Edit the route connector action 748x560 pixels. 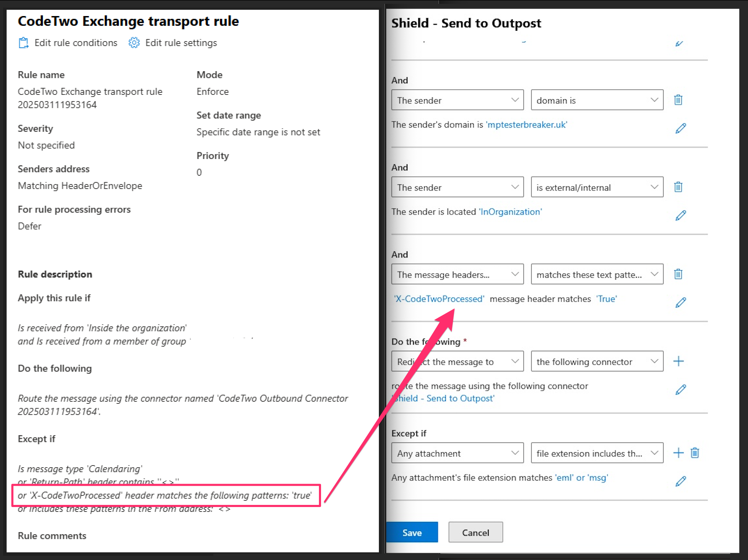coord(680,390)
